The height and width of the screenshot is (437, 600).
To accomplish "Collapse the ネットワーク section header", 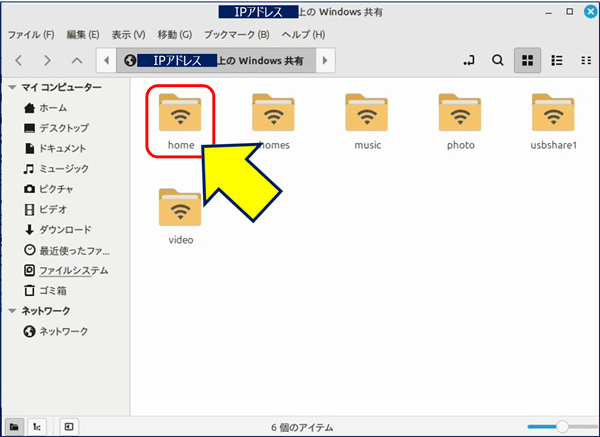I will pos(12,311).
